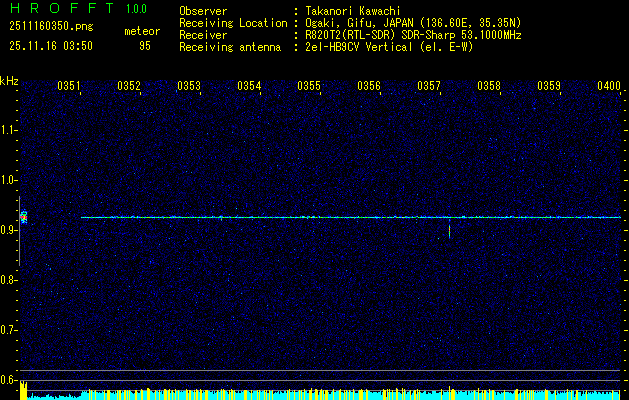Click the meteor count 95
629x400 pixels.
[x=145, y=46]
